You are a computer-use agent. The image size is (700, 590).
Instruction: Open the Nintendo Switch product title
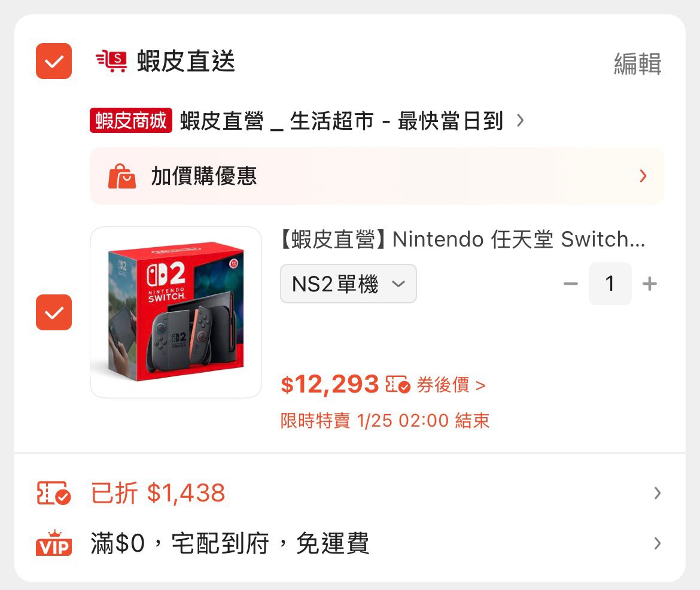(x=462, y=240)
